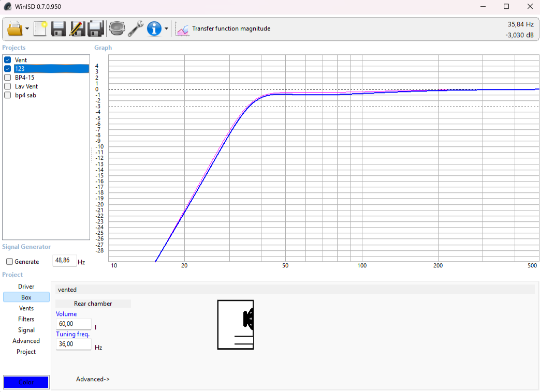Enable the Lav Vent project checkbox
This screenshot has height=392, width=540.
[x=8, y=86]
